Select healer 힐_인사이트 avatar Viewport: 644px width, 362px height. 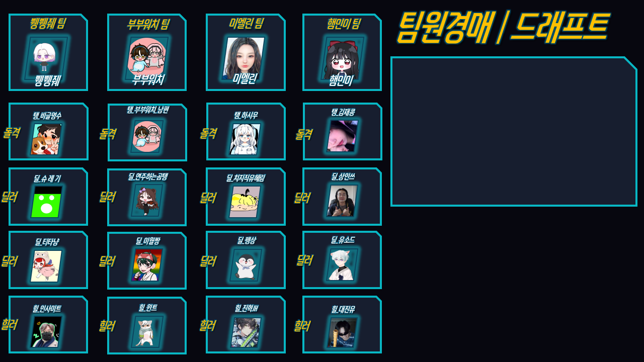[47, 331]
